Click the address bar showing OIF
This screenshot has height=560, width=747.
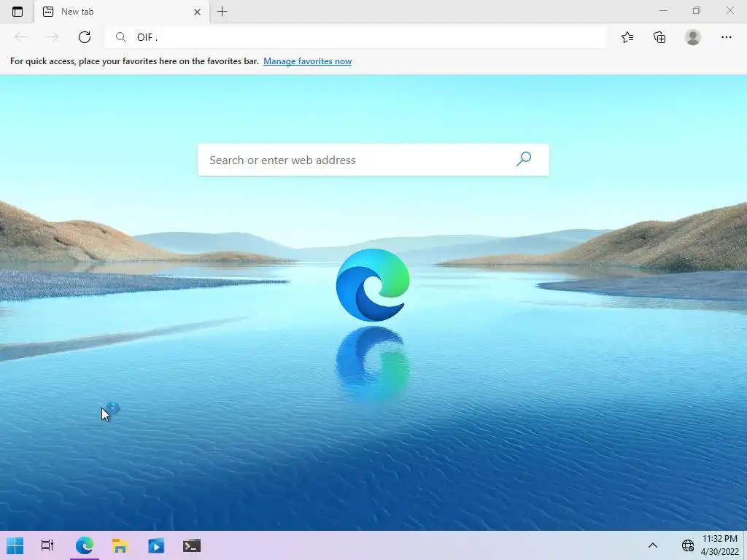pyautogui.click(x=356, y=37)
